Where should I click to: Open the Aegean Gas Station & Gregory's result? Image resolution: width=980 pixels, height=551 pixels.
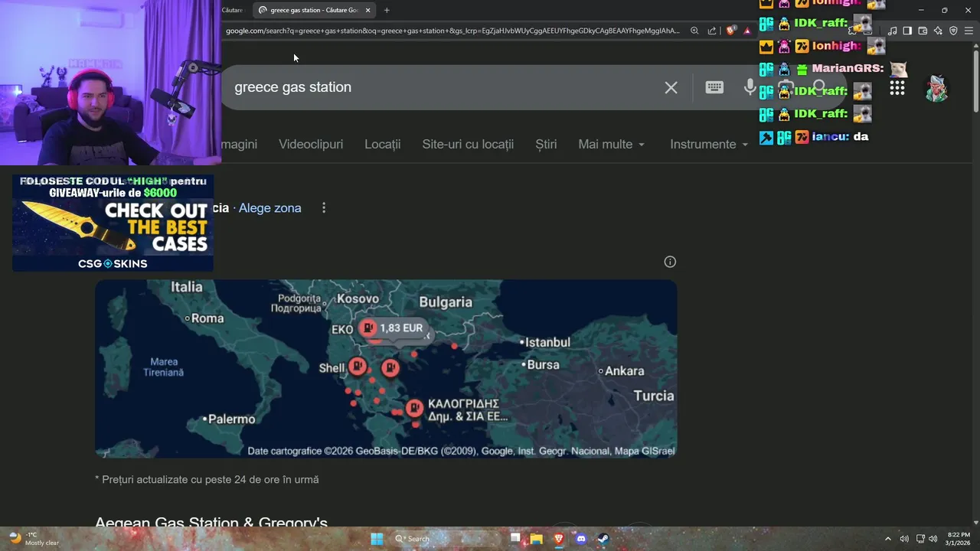click(x=211, y=523)
